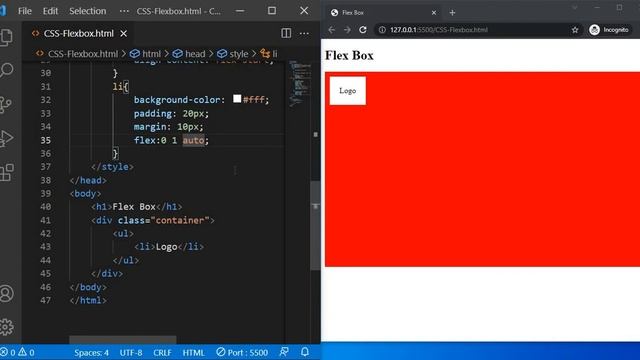640x360 pixels.
Task: Close the Flex Box browser tab
Action: click(x=434, y=13)
